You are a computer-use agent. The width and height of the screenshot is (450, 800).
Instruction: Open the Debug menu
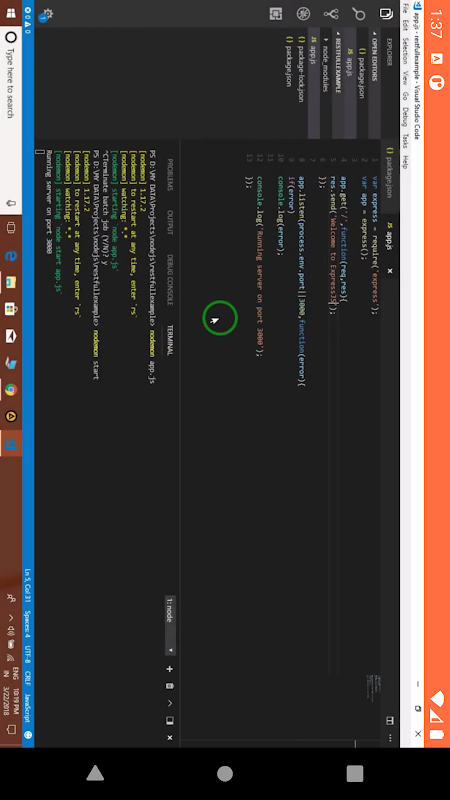coord(405,117)
